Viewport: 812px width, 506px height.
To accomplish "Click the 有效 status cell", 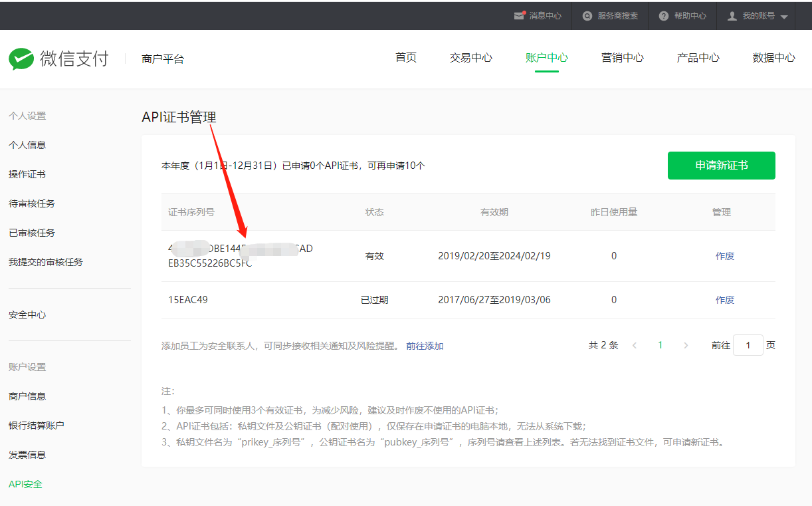I will pos(375,256).
